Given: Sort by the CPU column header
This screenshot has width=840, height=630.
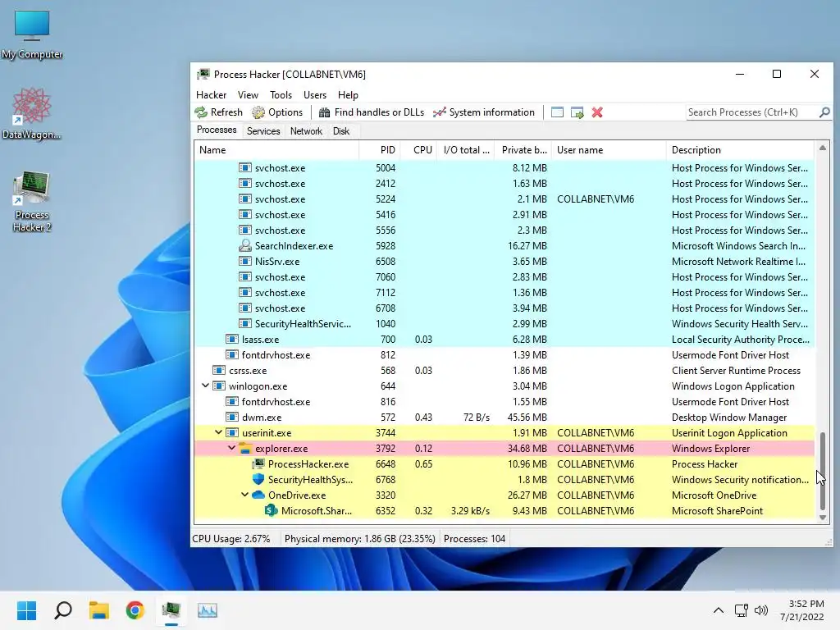Looking at the screenshot, I should point(418,150).
